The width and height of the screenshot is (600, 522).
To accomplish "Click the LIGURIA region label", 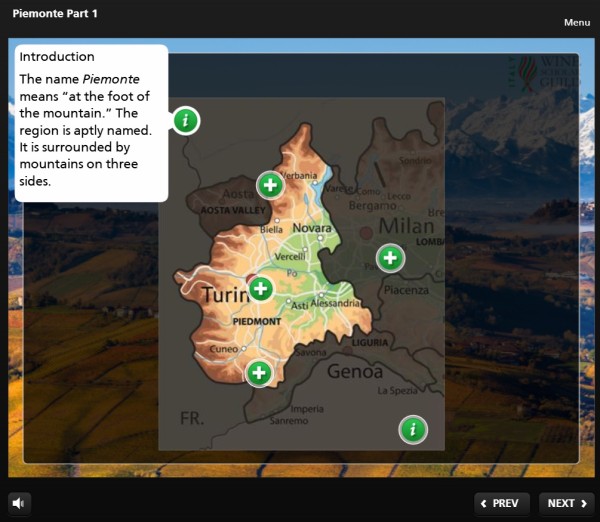I will 370,343.
